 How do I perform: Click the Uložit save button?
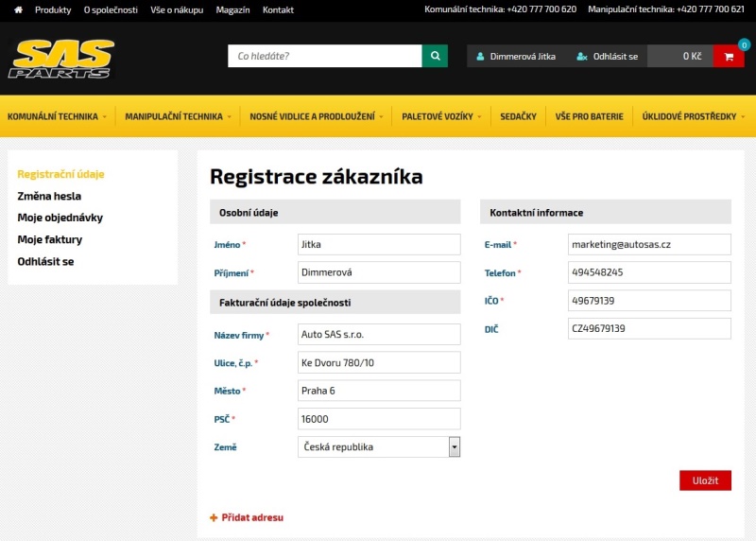705,480
